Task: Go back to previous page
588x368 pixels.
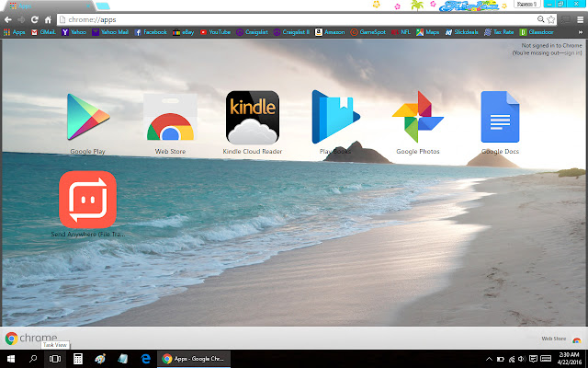Action: [x=8, y=19]
